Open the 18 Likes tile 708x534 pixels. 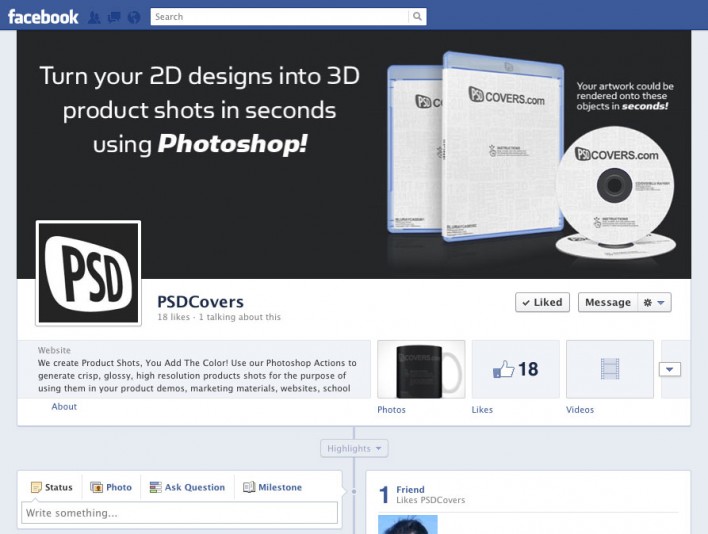click(516, 369)
